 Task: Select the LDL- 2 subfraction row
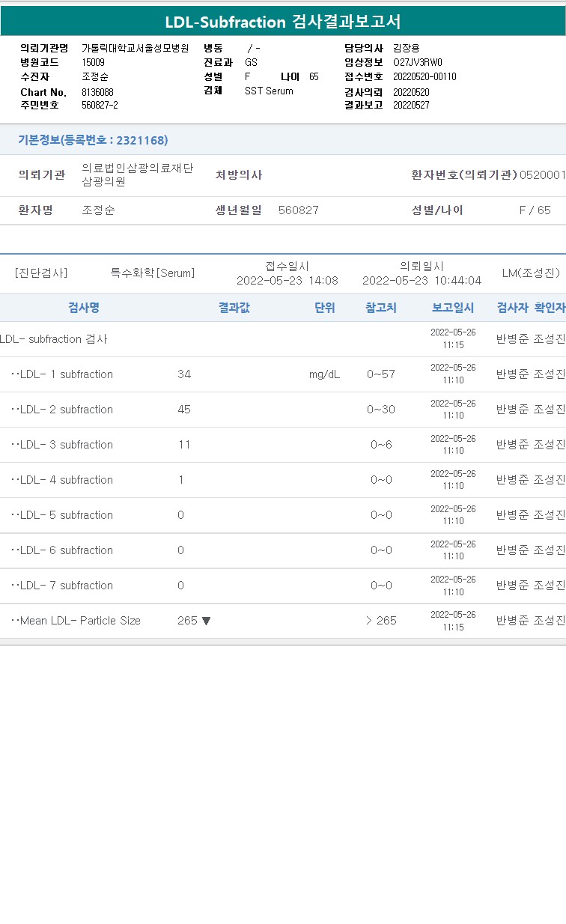click(x=66, y=410)
